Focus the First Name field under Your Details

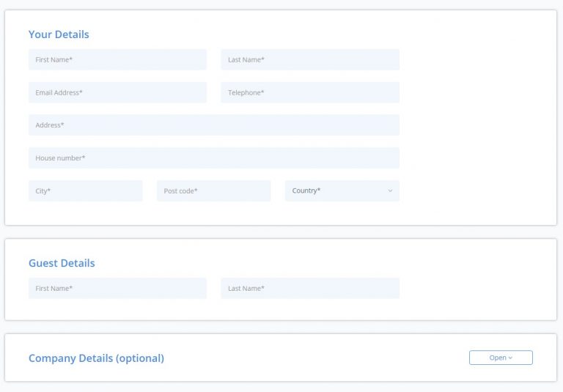[x=117, y=59]
